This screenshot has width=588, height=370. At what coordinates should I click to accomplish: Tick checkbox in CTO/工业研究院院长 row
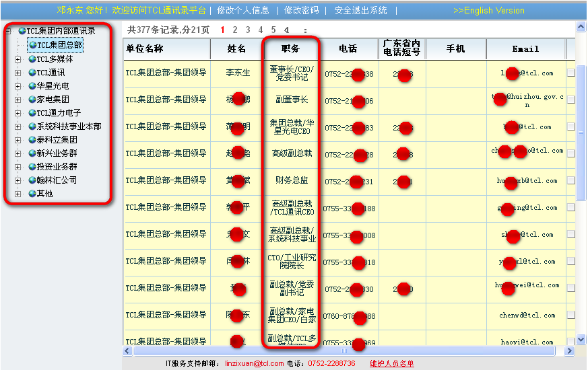[x=571, y=262]
